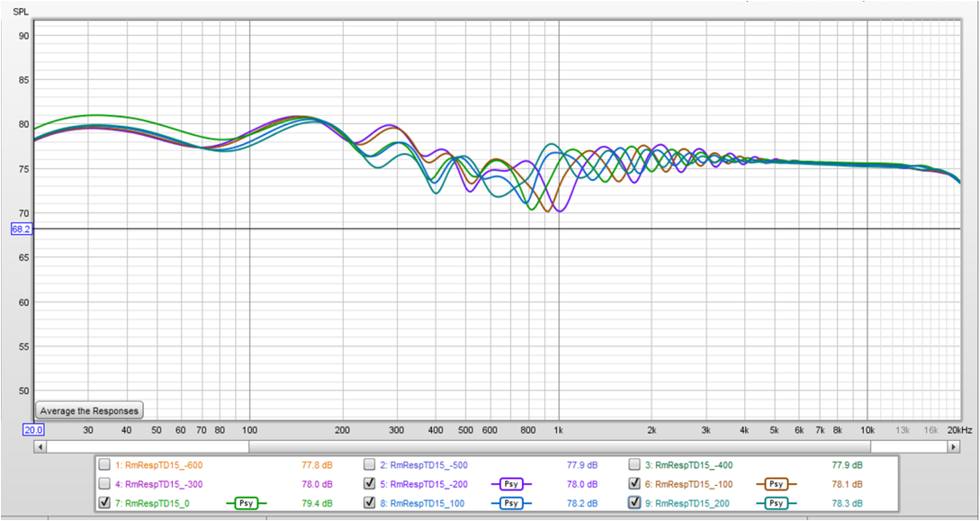The height and width of the screenshot is (521, 980).
Task: Click the 1k frequency axis label
Action: click(559, 430)
